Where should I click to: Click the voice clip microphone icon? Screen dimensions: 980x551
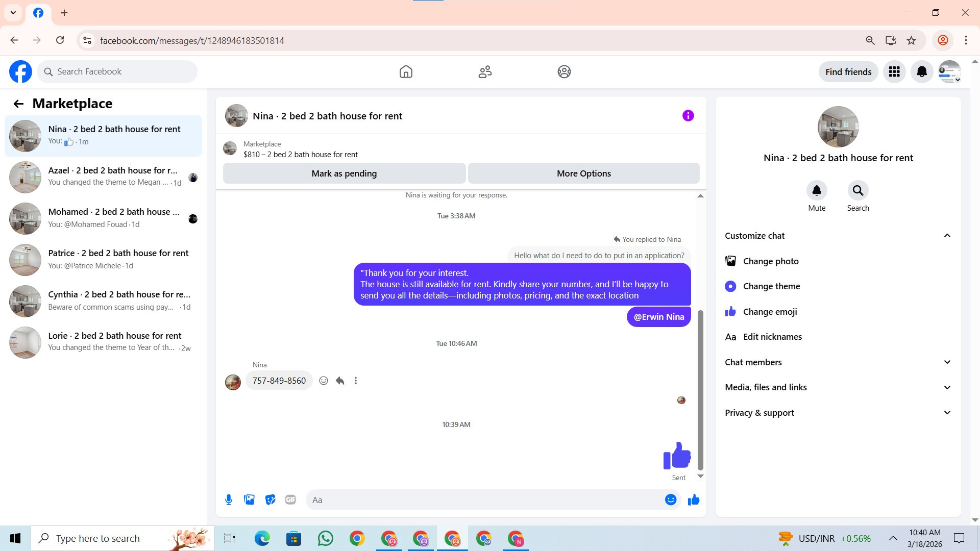pyautogui.click(x=229, y=500)
